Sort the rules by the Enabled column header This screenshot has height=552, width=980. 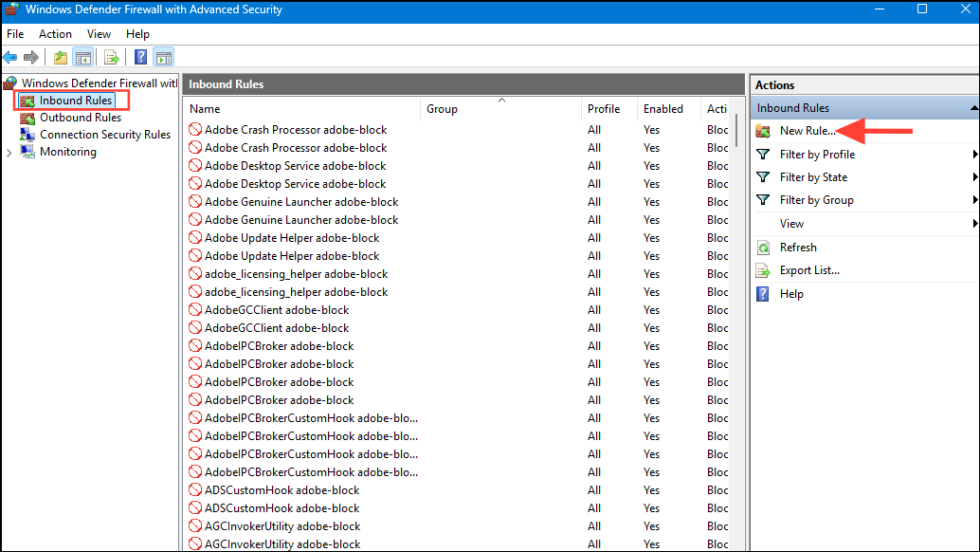tap(669, 109)
